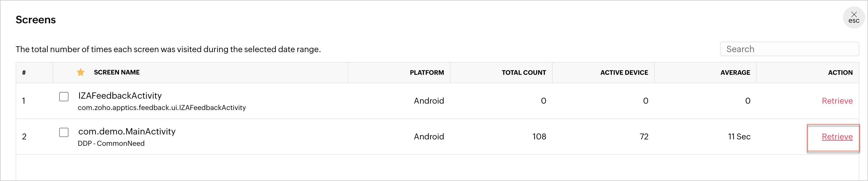Sort by the TOTAL COUNT column header
Screen dimensions: 868x181
(524, 72)
